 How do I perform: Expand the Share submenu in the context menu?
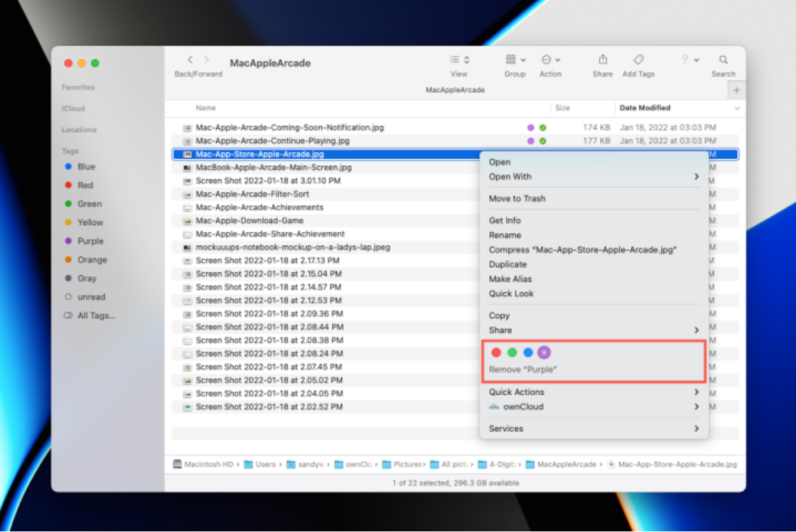pyautogui.click(x=696, y=330)
